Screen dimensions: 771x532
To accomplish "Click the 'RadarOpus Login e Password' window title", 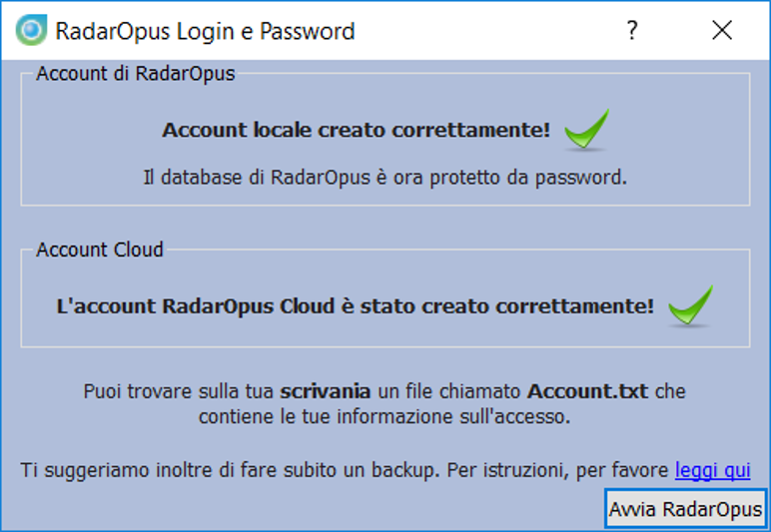I will pyautogui.click(x=205, y=31).
